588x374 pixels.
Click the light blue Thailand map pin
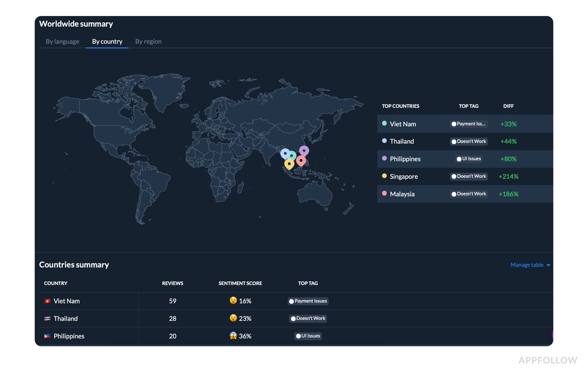[285, 153]
